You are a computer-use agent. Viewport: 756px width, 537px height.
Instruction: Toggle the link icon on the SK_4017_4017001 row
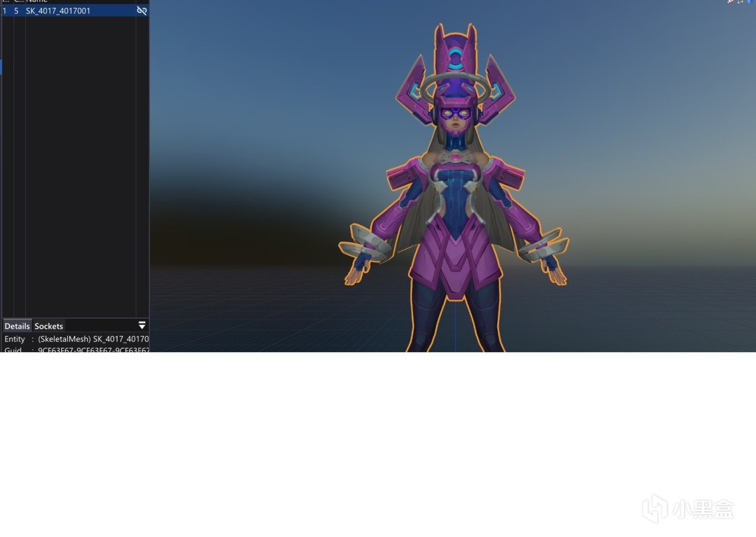point(142,11)
